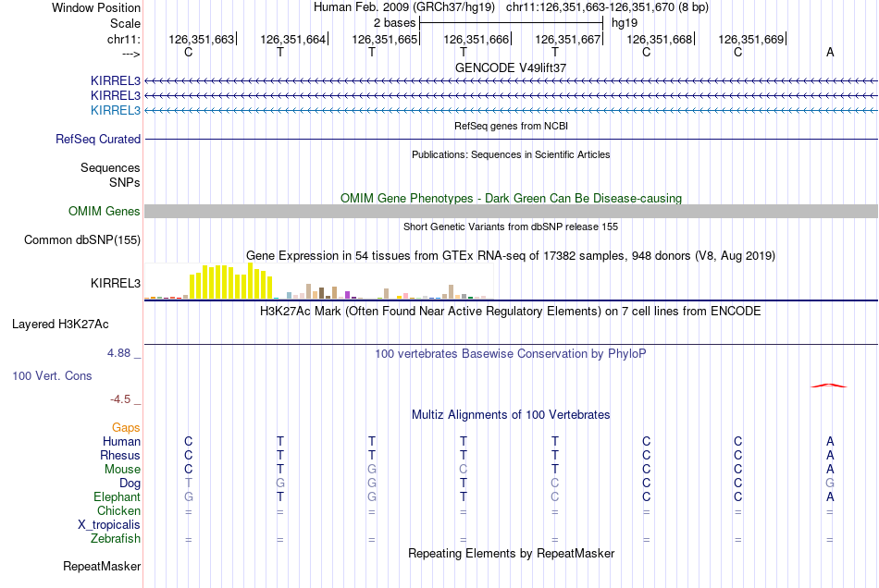Open the Layered H3K27Ac label
Screen dimensions: 879x588
point(60,325)
